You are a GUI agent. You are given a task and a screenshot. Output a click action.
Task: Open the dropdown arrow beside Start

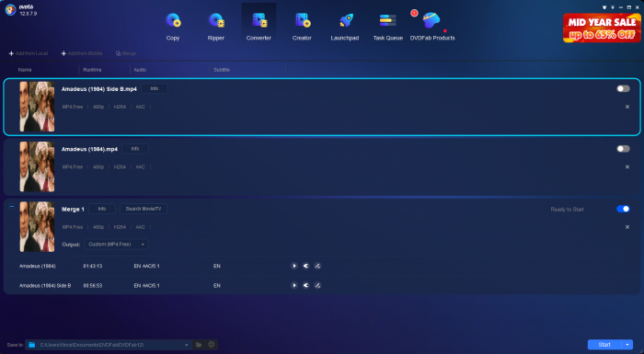click(627, 345)
